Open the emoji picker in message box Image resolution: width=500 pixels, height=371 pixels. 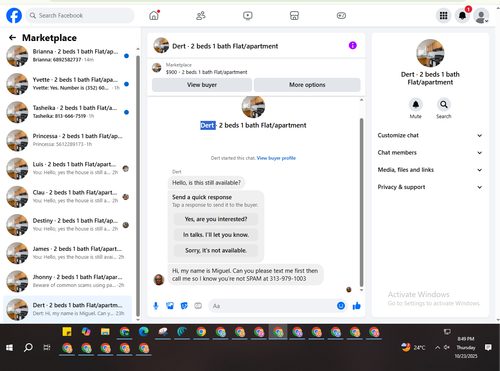pos(341,306)
